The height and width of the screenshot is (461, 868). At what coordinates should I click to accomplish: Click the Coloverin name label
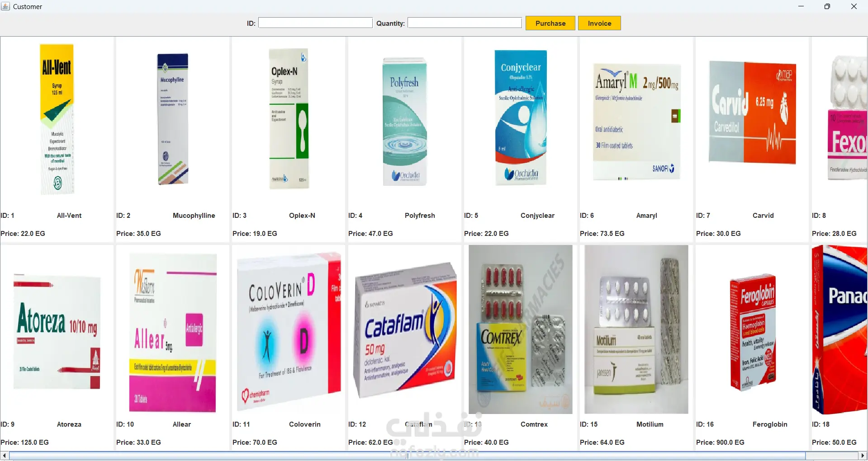pyautogui.click(x=305, y=424)
